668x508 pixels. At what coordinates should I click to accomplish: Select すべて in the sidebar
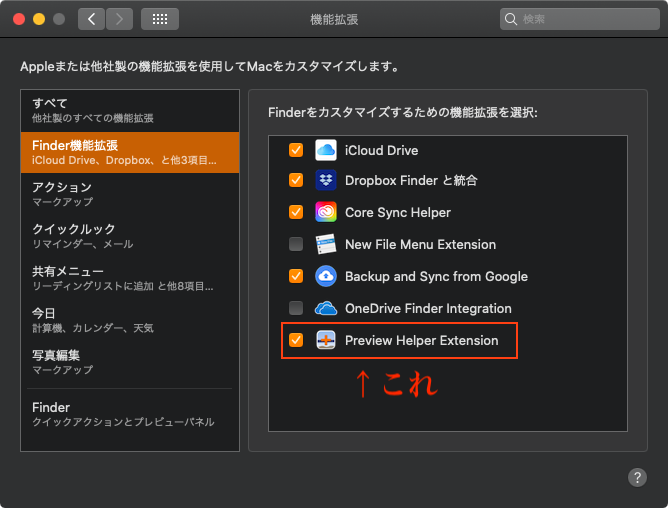point(130,110)
